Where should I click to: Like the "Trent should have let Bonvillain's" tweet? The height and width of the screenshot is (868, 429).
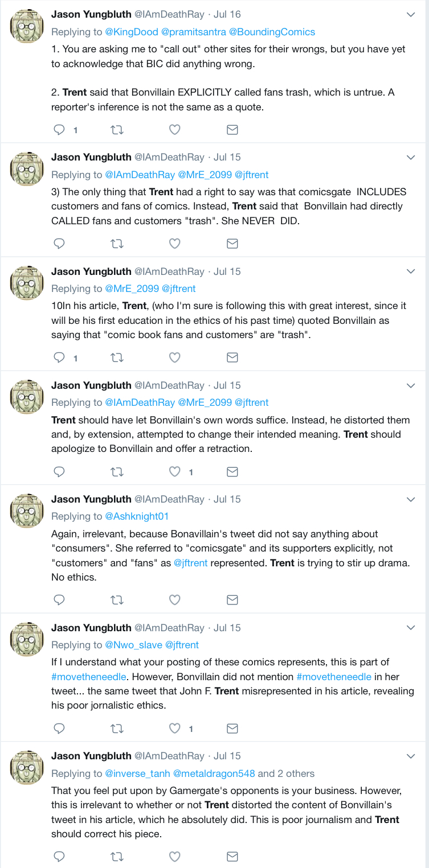point(175,471)
